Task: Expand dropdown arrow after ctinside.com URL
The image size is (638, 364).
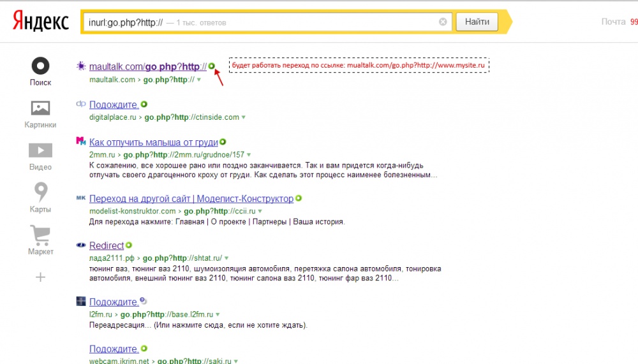Action: point(243,117)
